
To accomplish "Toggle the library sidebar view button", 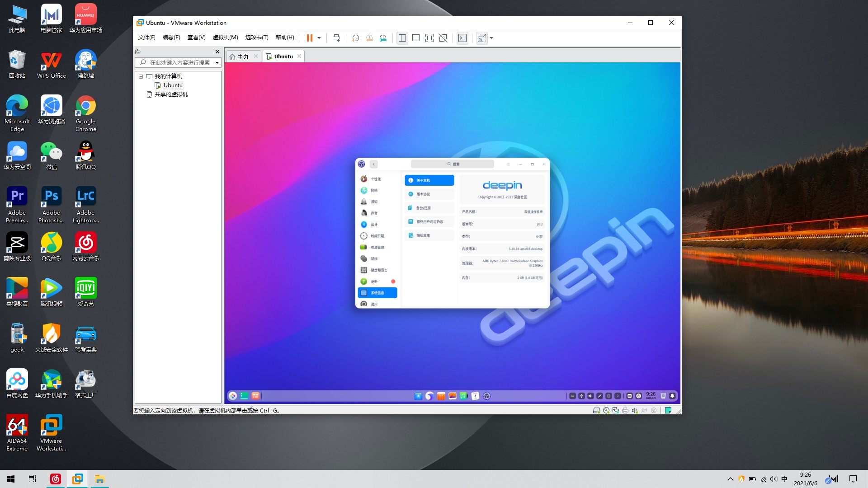I will click(x=402, y=38).
